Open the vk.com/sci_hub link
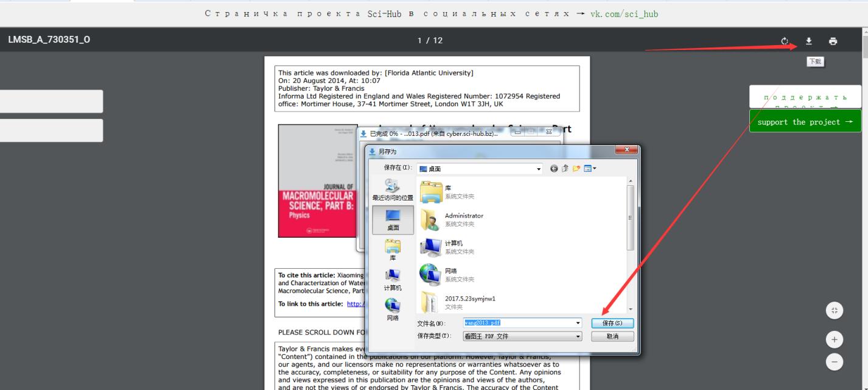 (624, 13)
